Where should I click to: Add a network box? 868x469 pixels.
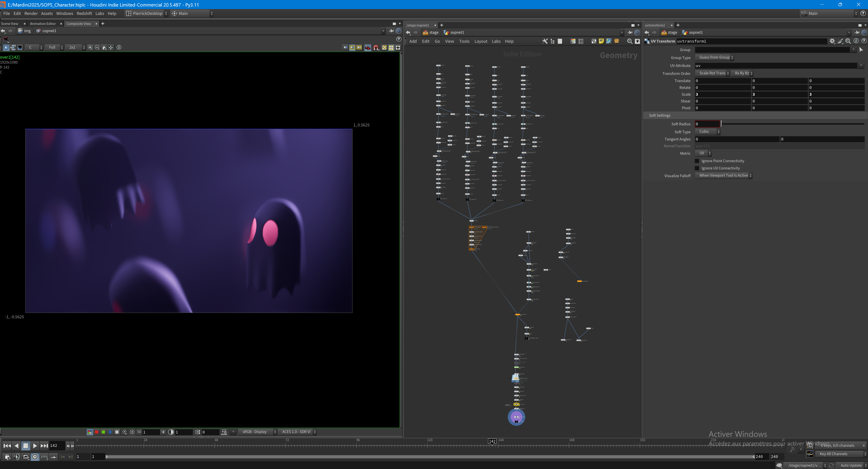coord(594,41)
